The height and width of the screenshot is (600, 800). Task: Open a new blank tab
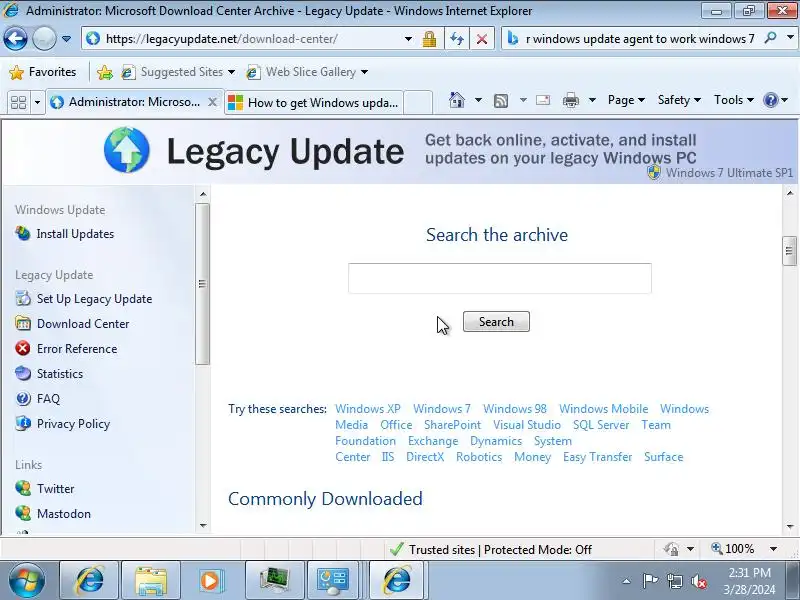coord(418,103)
